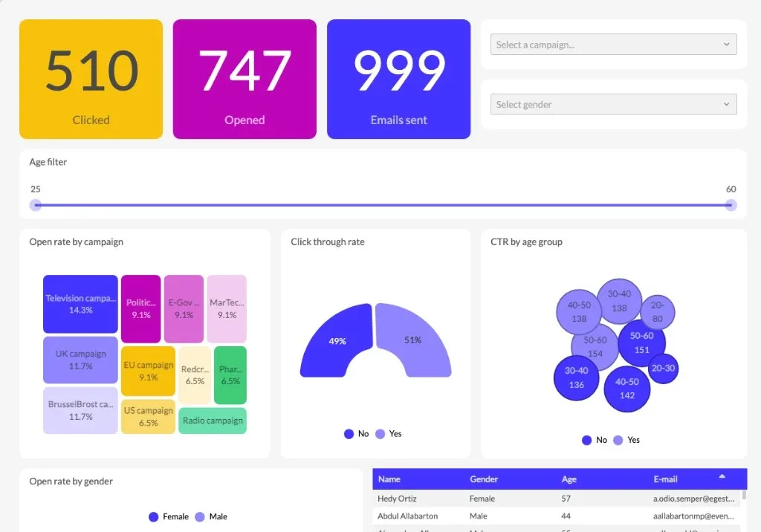761x532 pixels.
Task: Toggle Female legend in Open rate by gender
Action: tap(169, 517)
